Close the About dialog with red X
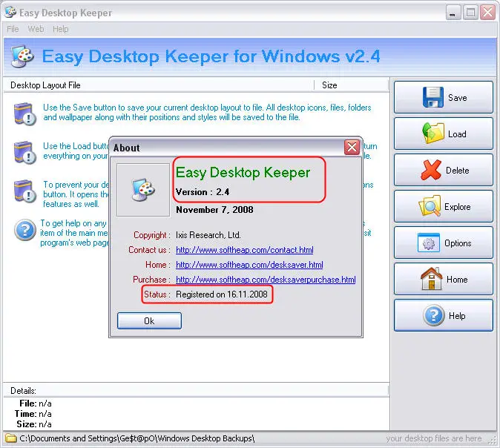This screenshot has height=448, width=500. coord(352,148)
